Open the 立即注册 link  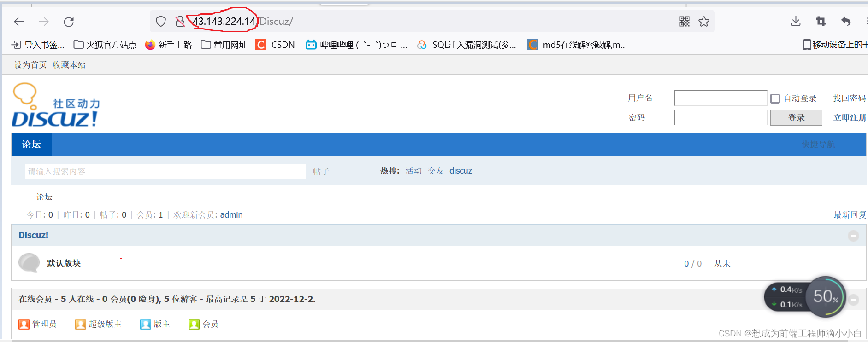click(x=850, y=117)
